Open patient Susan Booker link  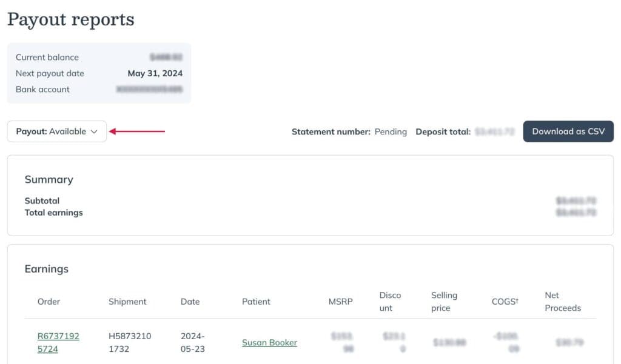269,343
